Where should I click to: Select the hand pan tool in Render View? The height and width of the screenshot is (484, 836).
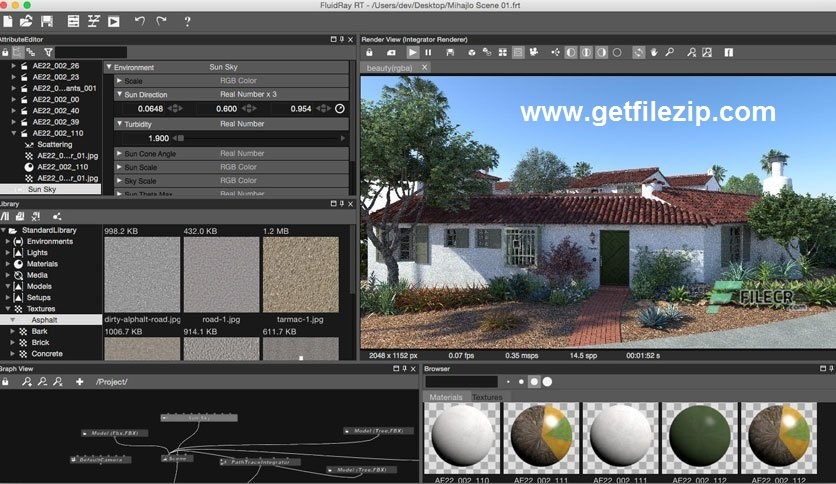point(654,52)
